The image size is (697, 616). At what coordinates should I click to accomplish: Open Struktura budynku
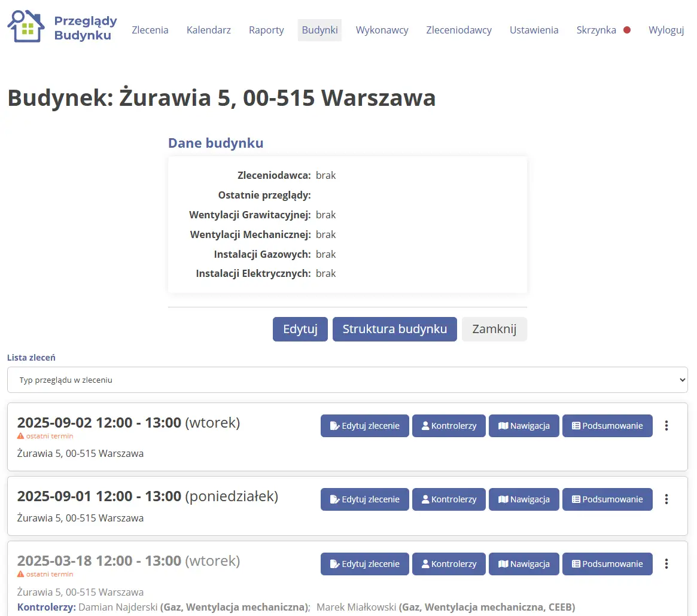coord(394,329)
